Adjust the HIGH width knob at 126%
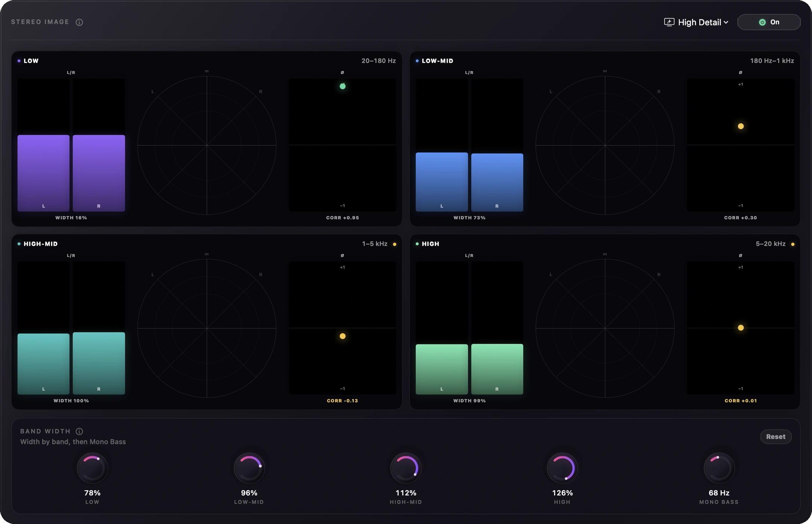812x524 pixels. click(562, 468)
